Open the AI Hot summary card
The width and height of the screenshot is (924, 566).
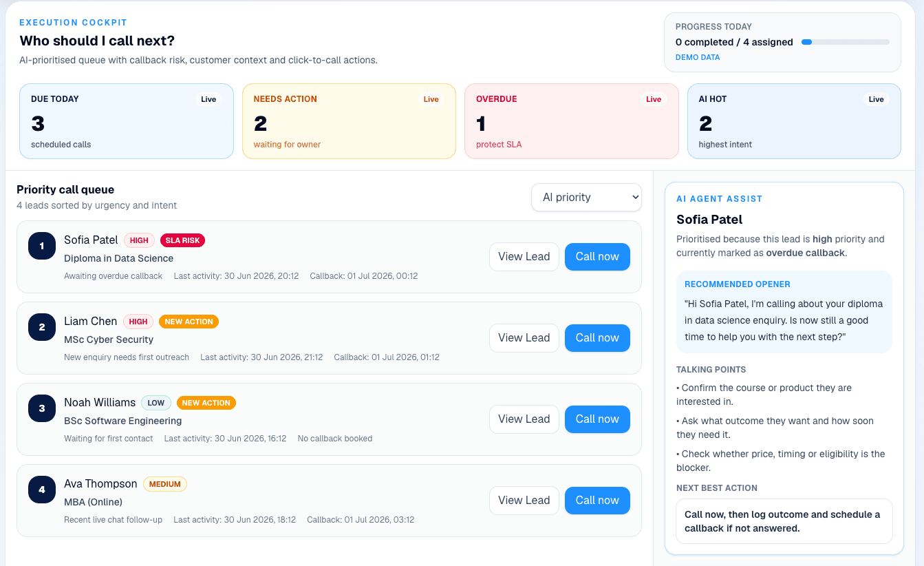click(x=794, y=121)
